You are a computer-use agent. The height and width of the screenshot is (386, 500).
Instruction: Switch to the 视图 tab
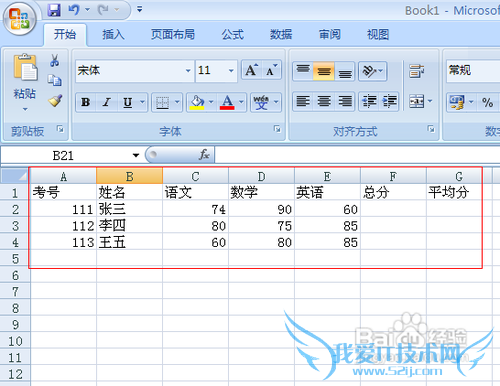pyautogui.click(x=378, y=34)
